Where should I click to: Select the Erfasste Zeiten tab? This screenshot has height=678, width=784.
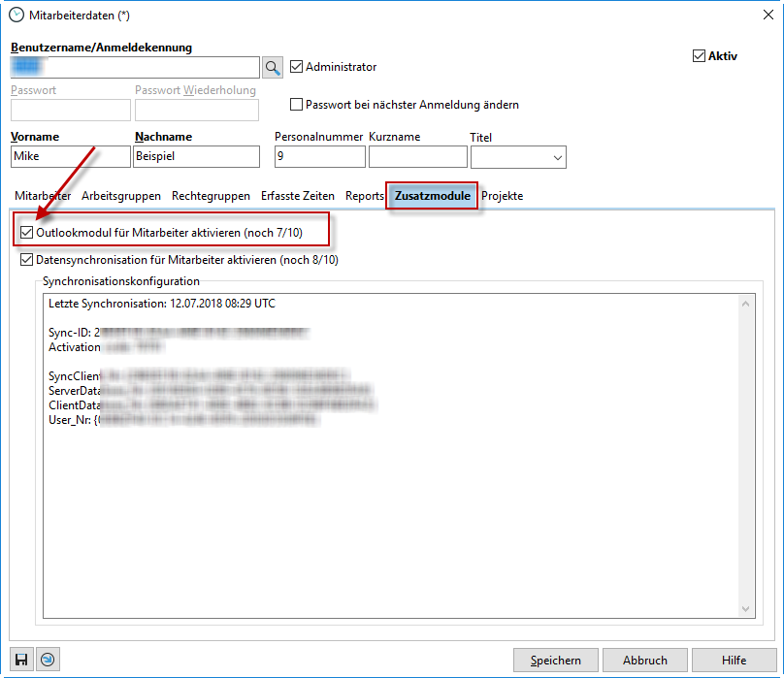pos(298,196)
